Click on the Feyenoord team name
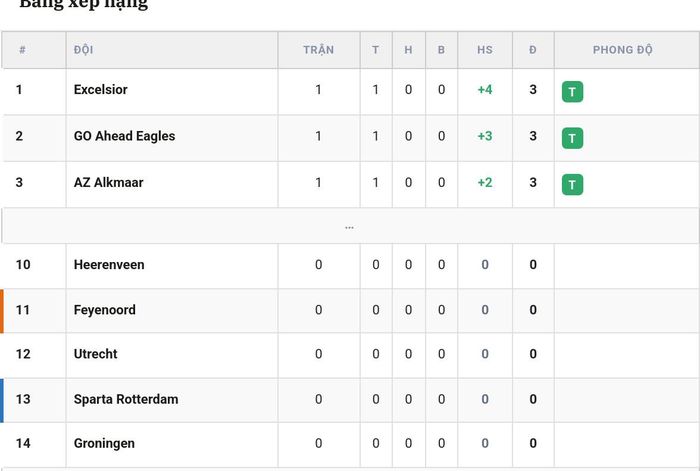The height and width of the screenshot is (471, 700). pyautogui.click(x=104, y=310)
